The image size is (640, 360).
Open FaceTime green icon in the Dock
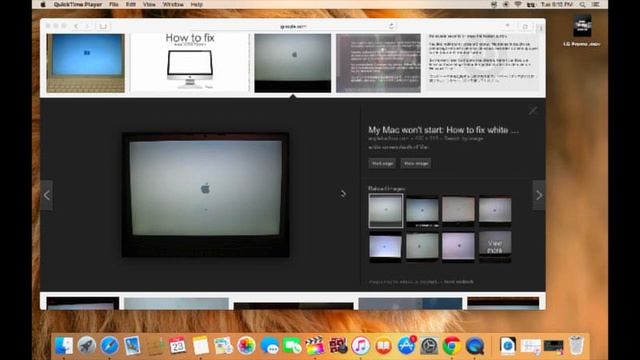click(292, 346)
